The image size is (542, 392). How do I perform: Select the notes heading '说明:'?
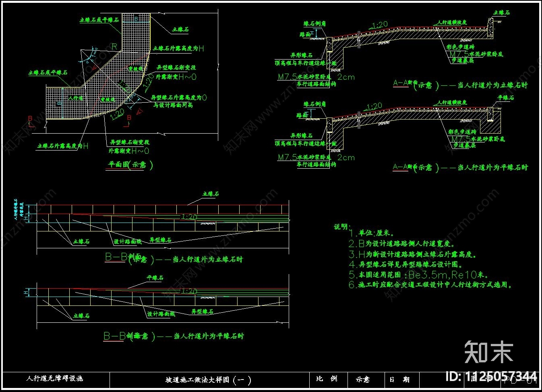pos(342,227)
